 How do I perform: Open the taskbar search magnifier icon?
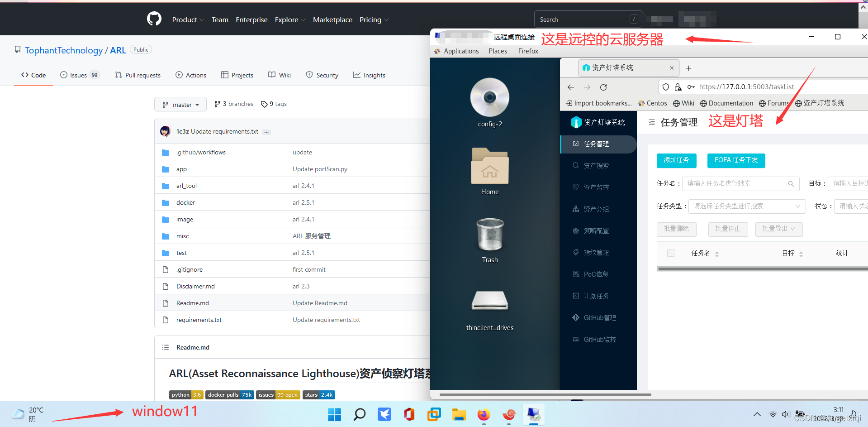click(x=360, y=414)
